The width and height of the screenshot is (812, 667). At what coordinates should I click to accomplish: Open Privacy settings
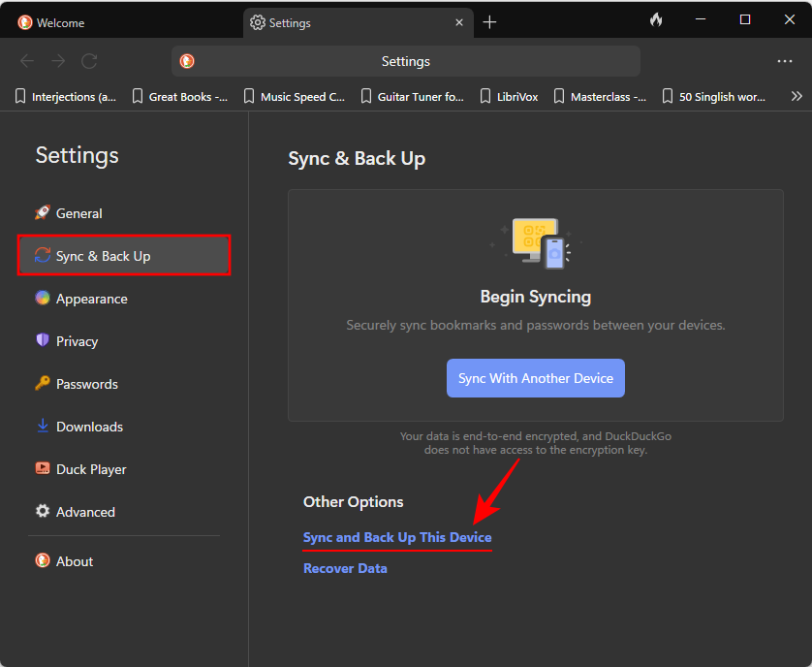pyautogui.click(x=124, y=341)
